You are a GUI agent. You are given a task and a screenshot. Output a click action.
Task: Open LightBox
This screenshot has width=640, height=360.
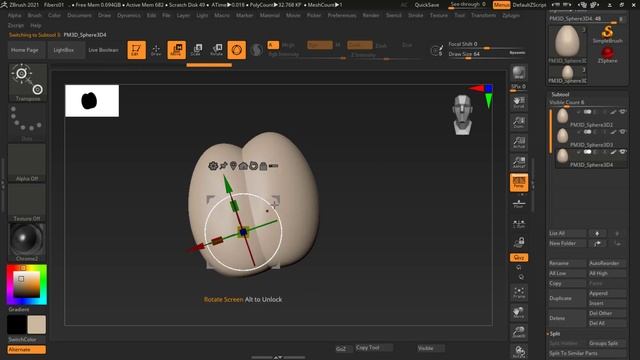point(64,50)
